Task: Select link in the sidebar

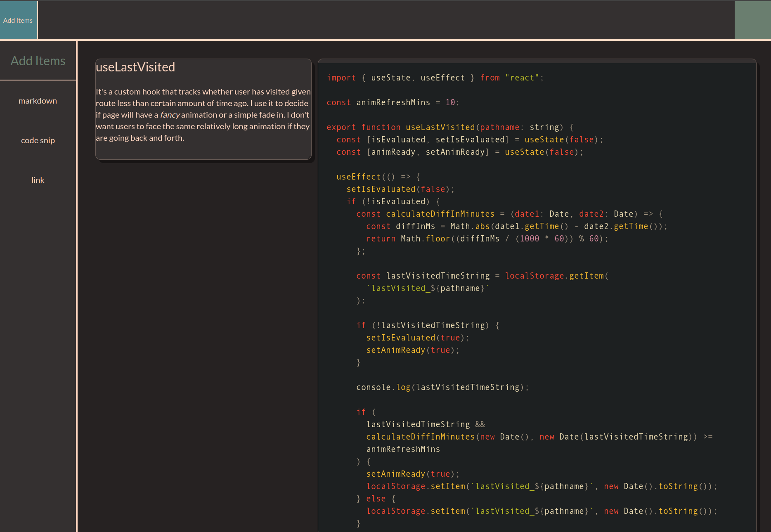Action: (x=38, y=180)
